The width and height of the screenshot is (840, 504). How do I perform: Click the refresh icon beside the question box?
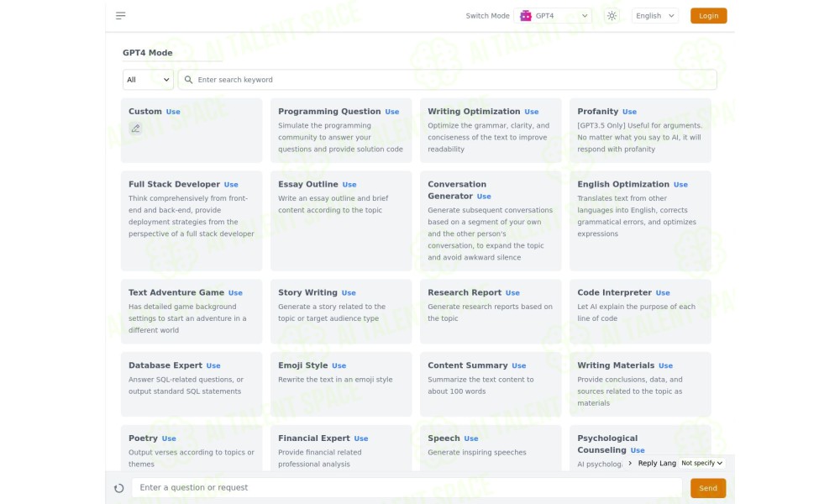point(119,488)
